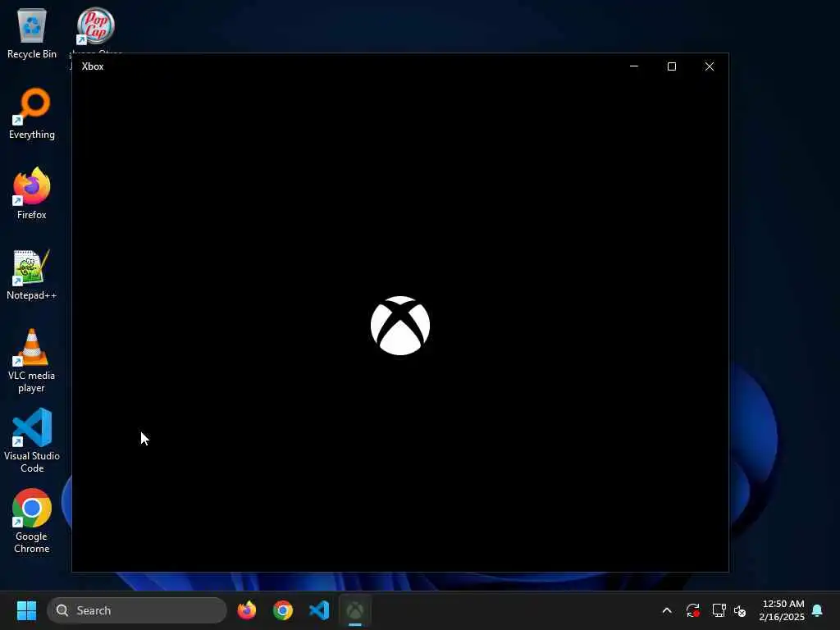840x630 pixels.
Task: Open Visual Studio Code from the taskbar
Action: (319, 610)
